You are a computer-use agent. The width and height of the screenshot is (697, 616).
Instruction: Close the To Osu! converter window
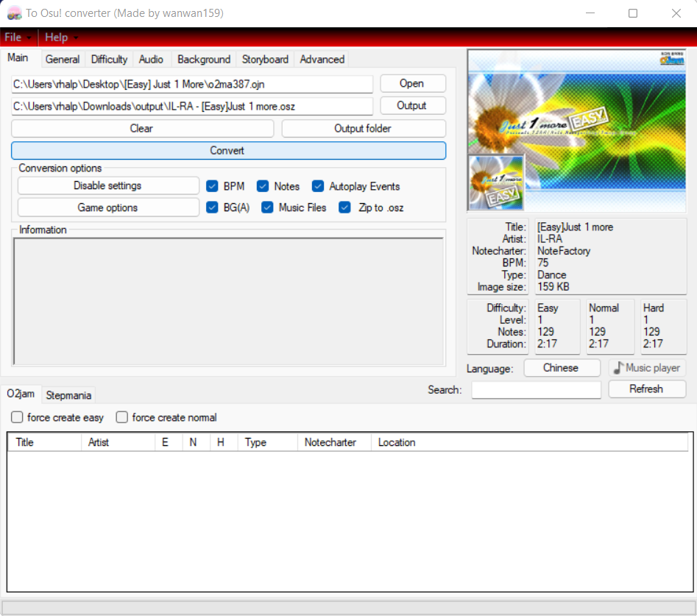point(676,13)
